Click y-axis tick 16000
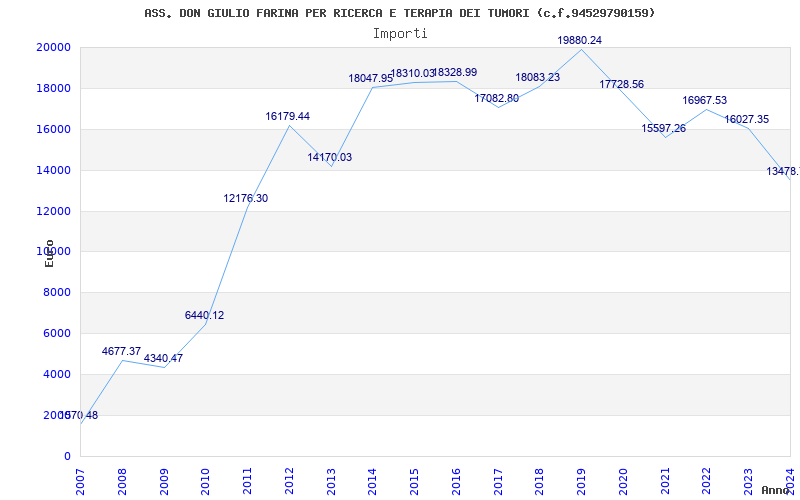This screenshot has width=800, height=500. [x=53, y=129]
